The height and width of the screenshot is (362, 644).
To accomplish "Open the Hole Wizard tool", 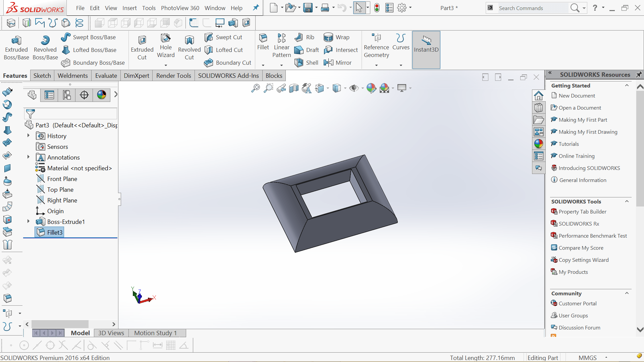I will tap(166, 46).
